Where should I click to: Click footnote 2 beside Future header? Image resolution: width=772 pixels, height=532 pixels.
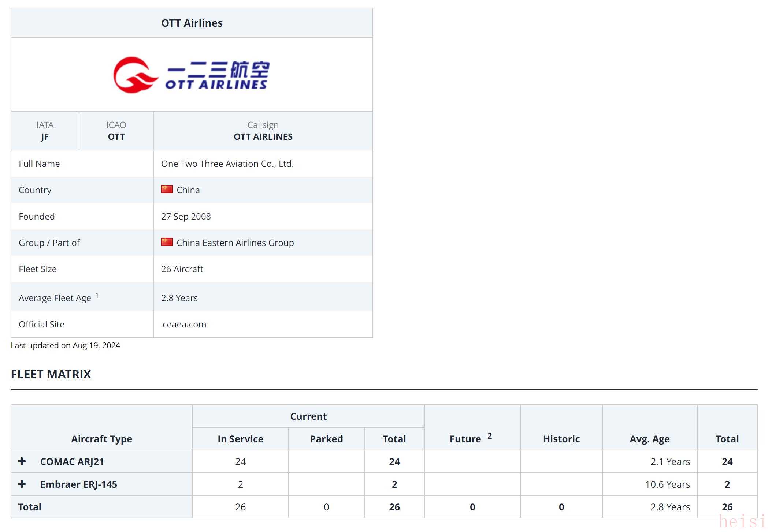(x=490, y=436)
